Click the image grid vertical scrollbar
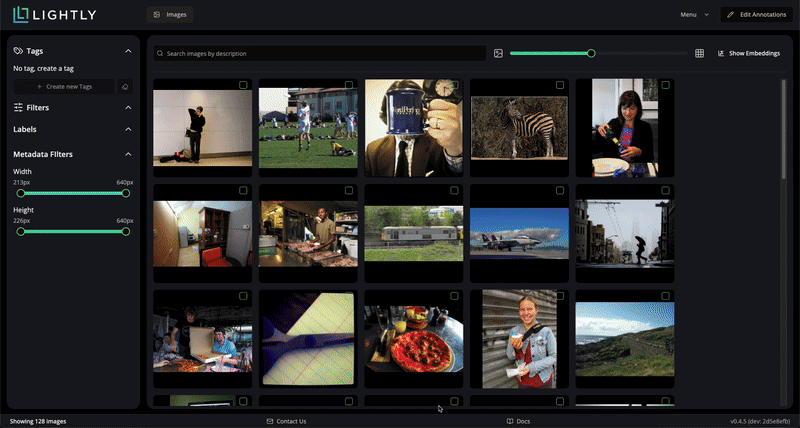The height and width of the screenshot is (428, 800). (784, 130)
